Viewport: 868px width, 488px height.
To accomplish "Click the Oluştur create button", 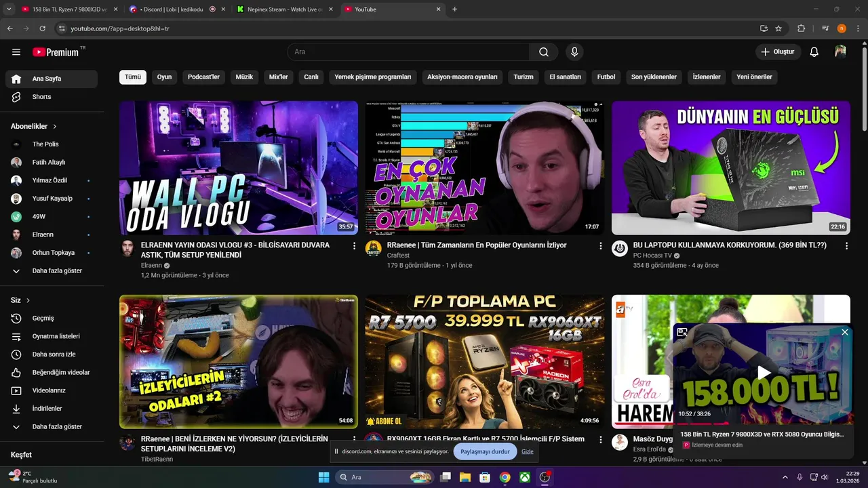I will pos(778,52).
